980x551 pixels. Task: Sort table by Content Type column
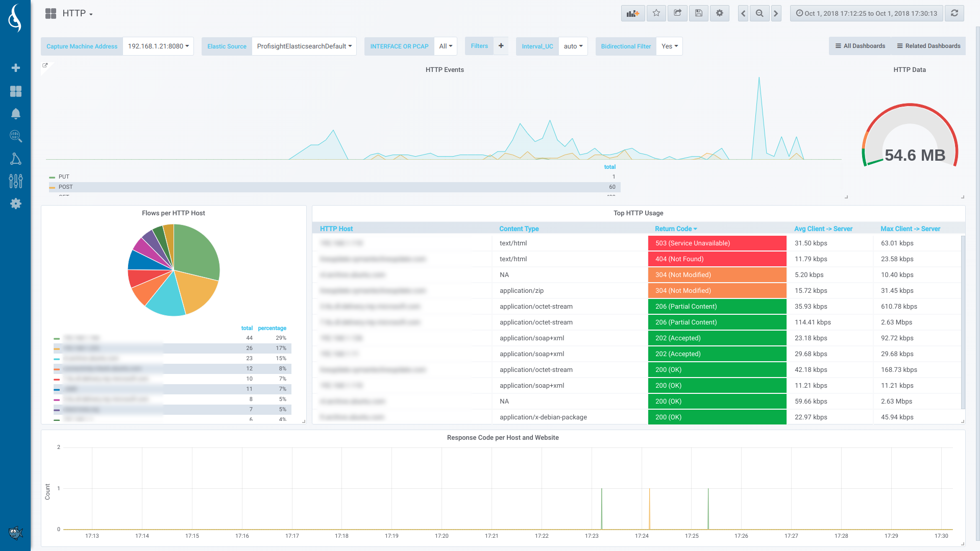click(x=519, y=229)
